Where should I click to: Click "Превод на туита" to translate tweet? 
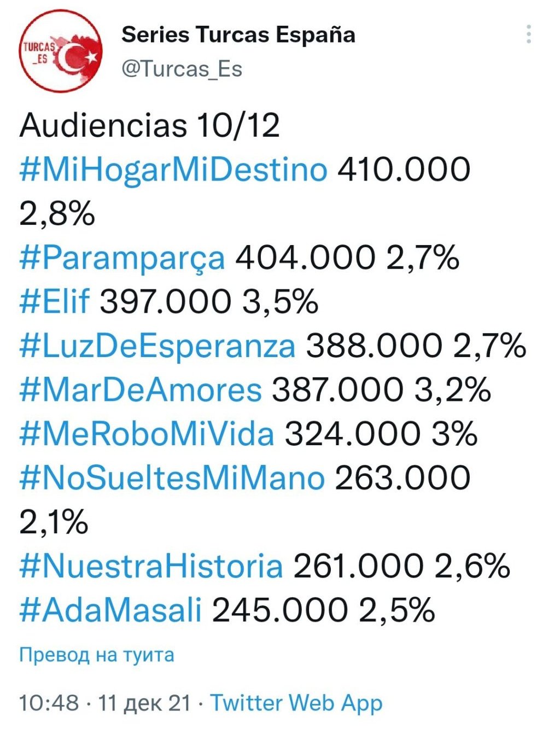[x=97, y=655]
